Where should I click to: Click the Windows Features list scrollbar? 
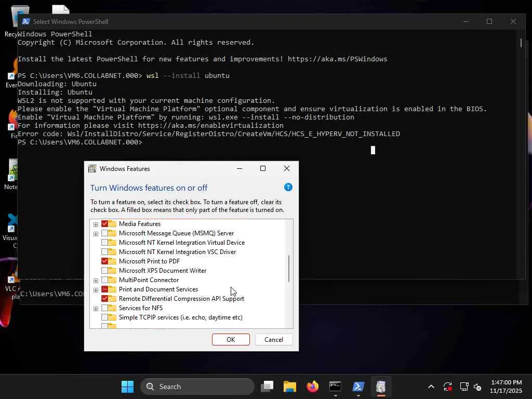tap(289, 269)
